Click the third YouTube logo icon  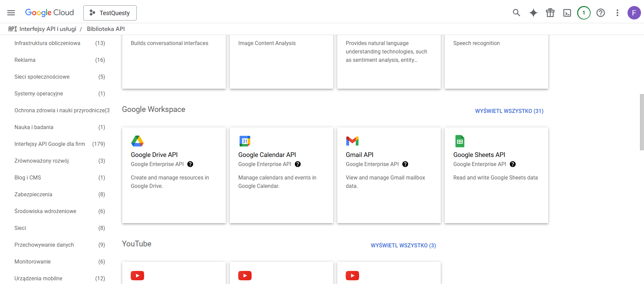pyautogui.click(x=352, y=276)
